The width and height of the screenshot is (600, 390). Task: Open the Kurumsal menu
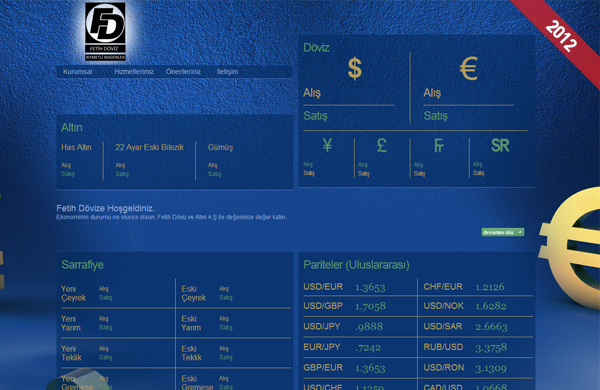[78, 72]
